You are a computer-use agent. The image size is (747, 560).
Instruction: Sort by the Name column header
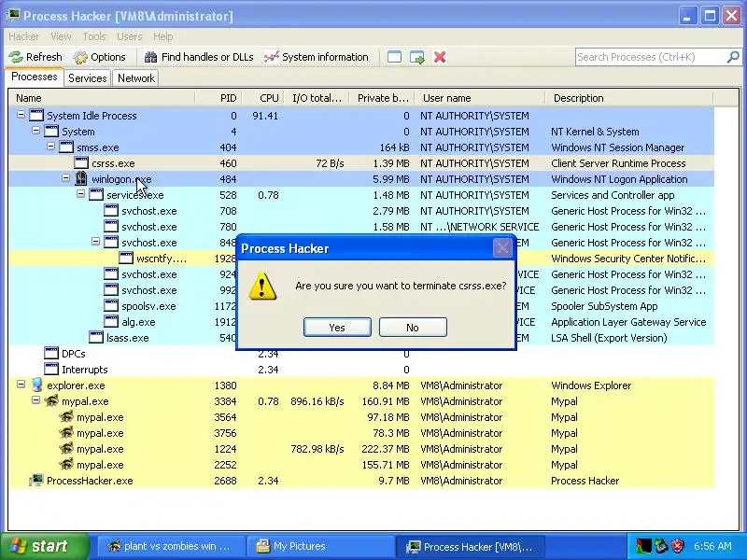[x=102, y=98]
